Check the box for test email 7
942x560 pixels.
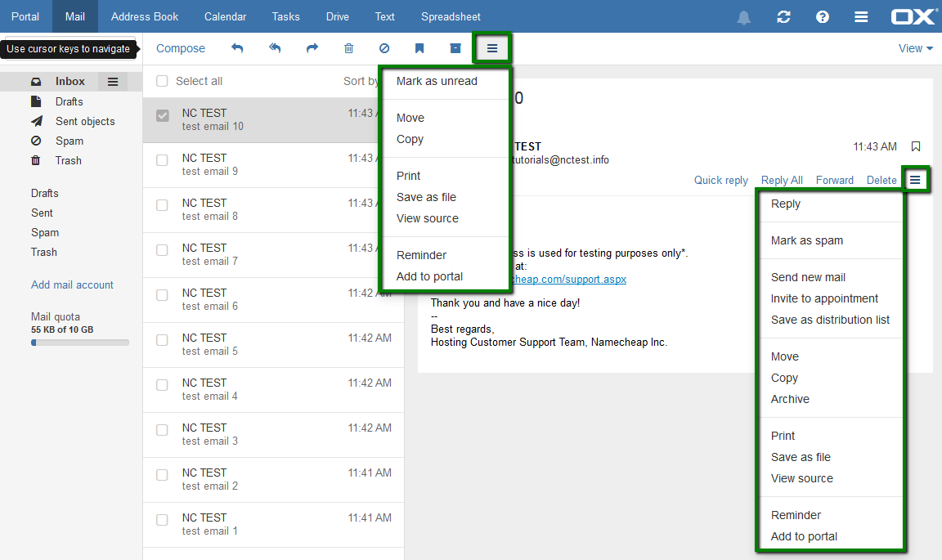pos(162,250)
